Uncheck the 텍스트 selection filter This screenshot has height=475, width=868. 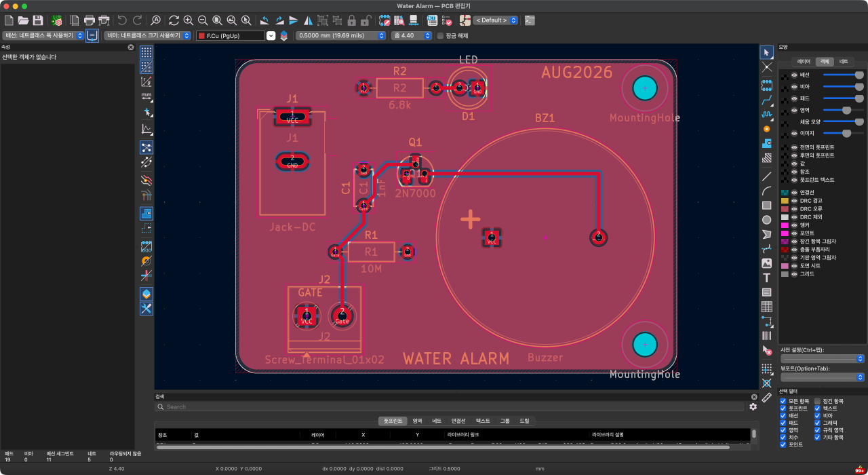point(817,408)
